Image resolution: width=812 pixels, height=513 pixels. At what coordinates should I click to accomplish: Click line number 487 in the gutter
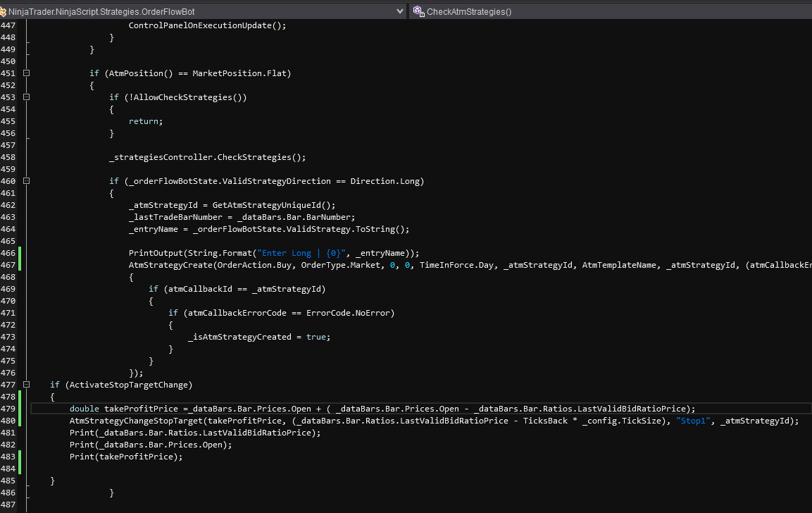pos(8,504)
